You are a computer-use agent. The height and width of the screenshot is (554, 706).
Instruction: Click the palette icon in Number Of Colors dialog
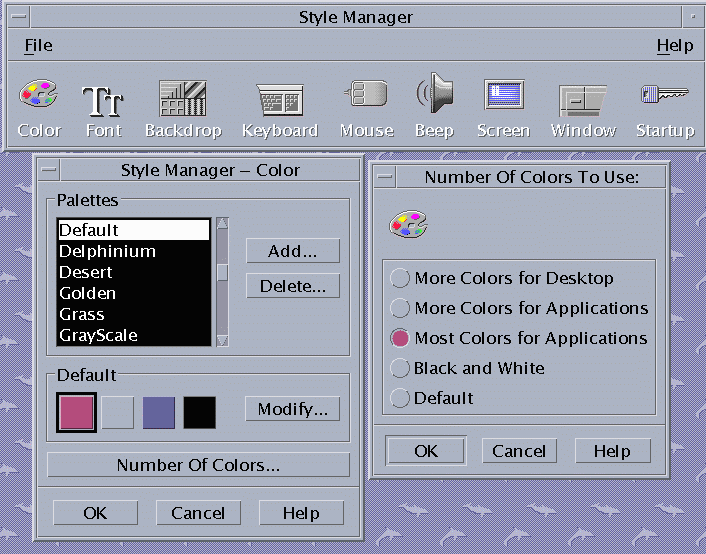pyautogui.click(x=408, y=224)
